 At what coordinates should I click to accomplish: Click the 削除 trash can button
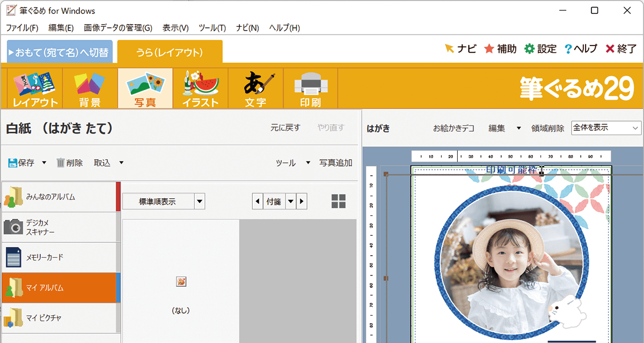click(69, 162)
